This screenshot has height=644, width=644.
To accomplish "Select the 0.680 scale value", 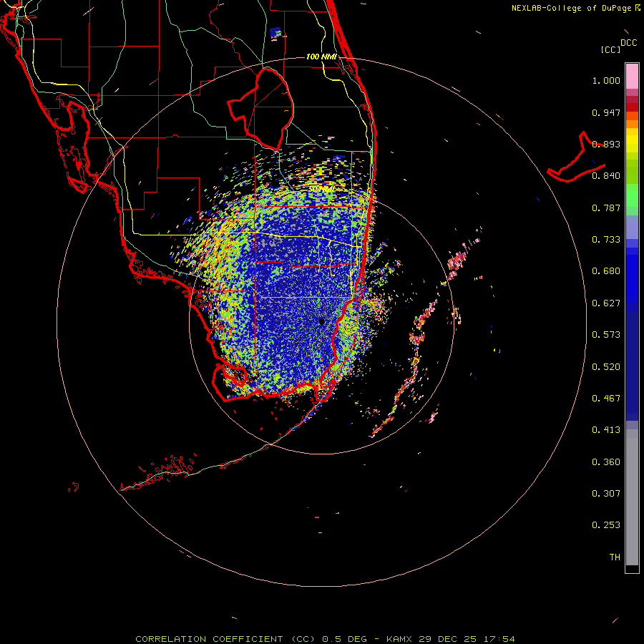I will (x=606, y=271).
